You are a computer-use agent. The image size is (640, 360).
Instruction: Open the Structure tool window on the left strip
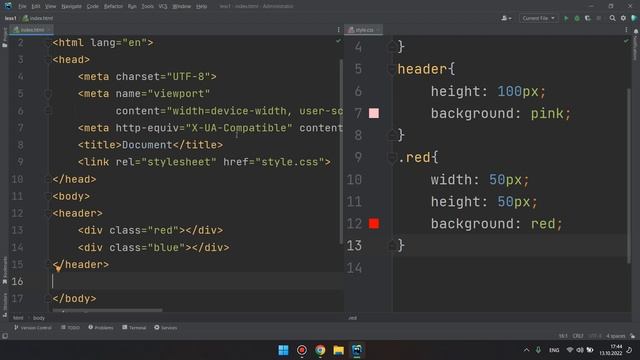click(4, 305)
